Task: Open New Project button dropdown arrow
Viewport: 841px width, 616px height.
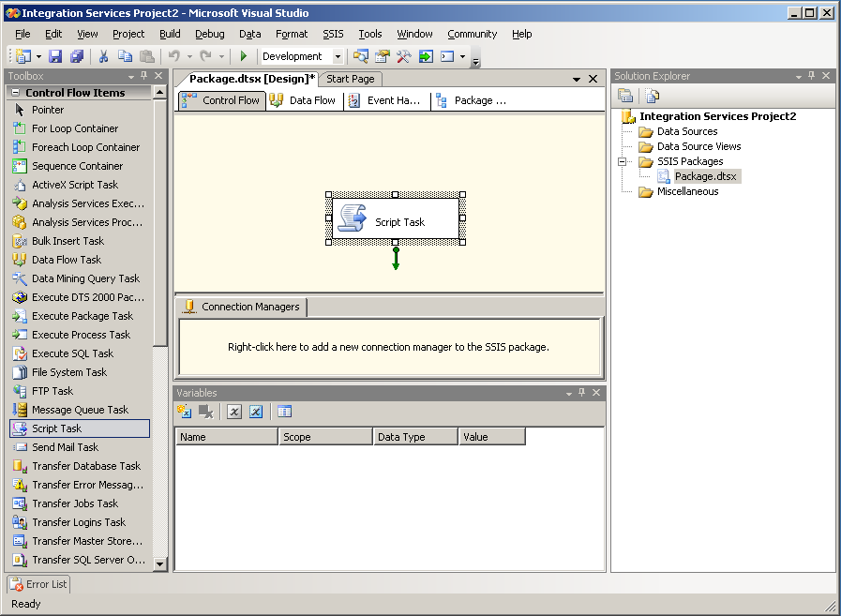Action: pos(38,56)
